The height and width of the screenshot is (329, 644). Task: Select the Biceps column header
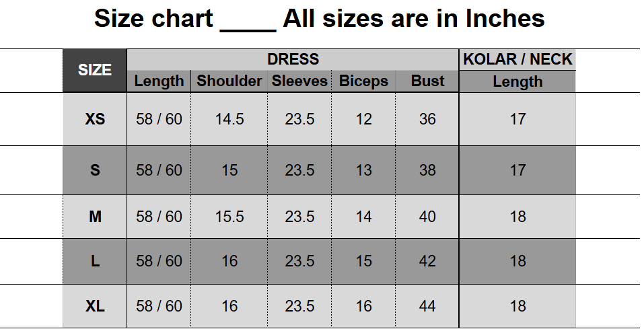(363, 81)
